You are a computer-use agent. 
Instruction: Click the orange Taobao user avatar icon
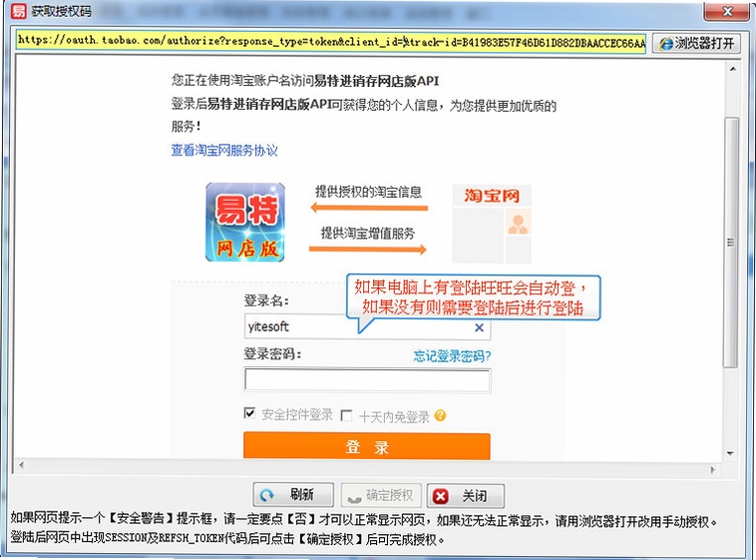(518, 224)
